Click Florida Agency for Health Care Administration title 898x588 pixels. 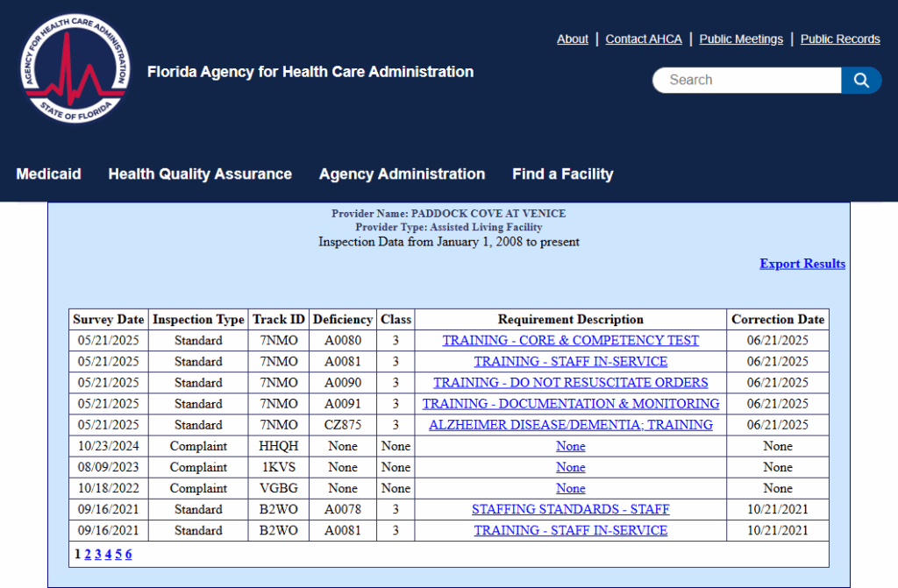pos(310,72)
